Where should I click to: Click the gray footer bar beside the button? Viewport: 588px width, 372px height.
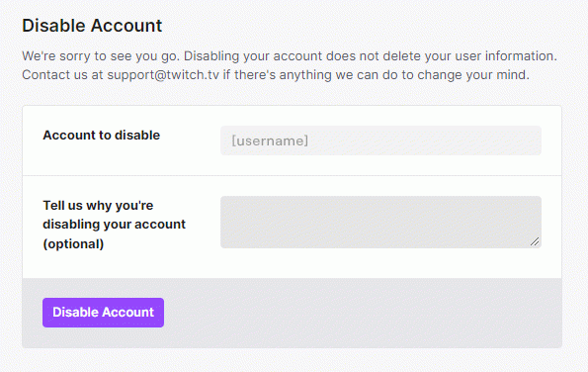pyautogui.click(x=360, y=313)
